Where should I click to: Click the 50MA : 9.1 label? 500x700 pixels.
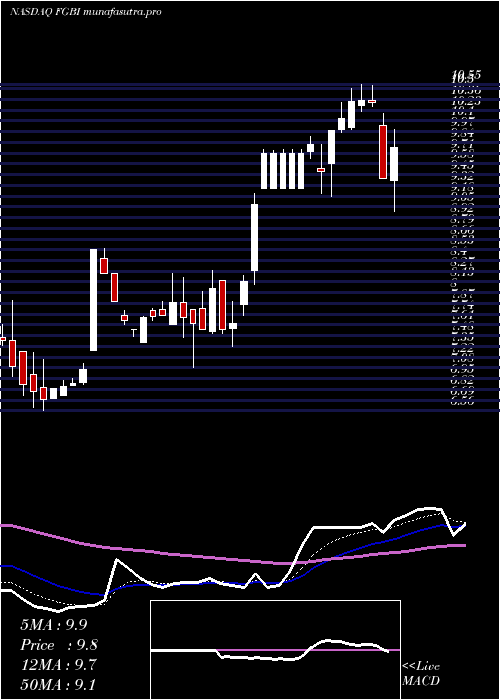pos(58,684)
